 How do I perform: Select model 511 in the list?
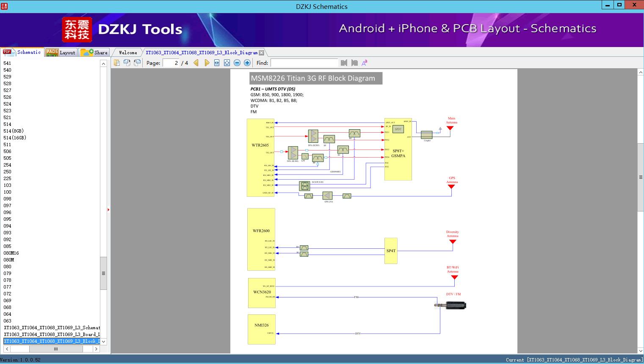pos(7,144)
